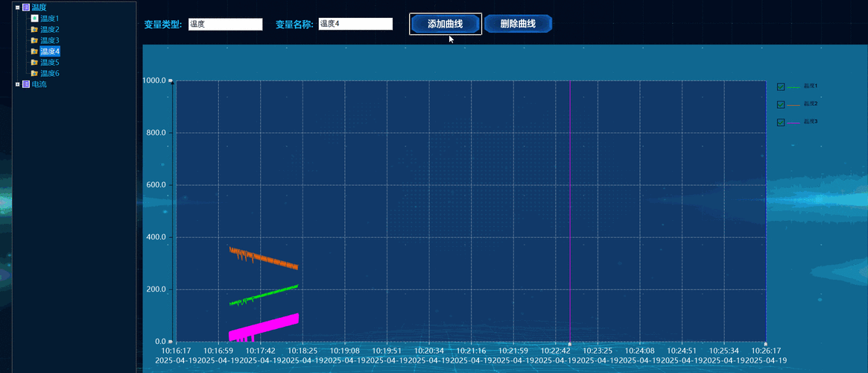Click the Y-axis top handle near 1000.0
Screen dimensions: 868x373
point(171,81)
